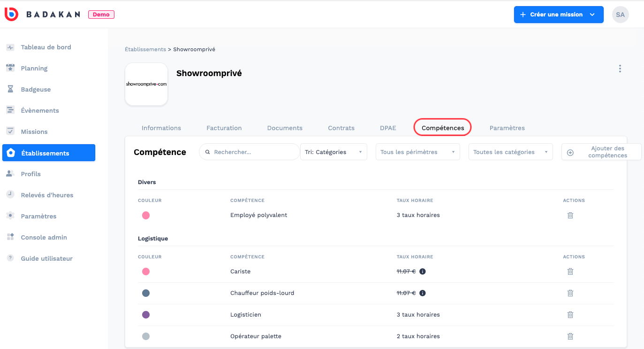This screenshot has height=349, width=644.
Task: Click the Évènements sidebar icon
Action: 10,110
